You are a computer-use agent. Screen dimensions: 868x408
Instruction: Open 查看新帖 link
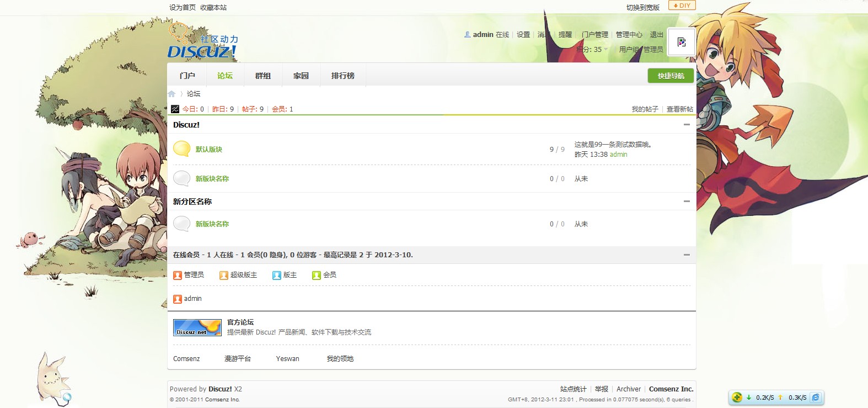pos(680,109)
